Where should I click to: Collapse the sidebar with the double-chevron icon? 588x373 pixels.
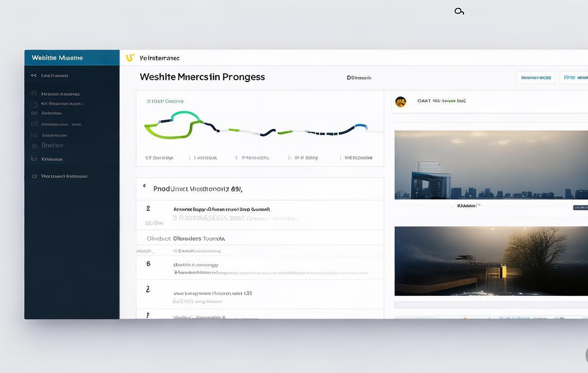click(x=34, y=75)
